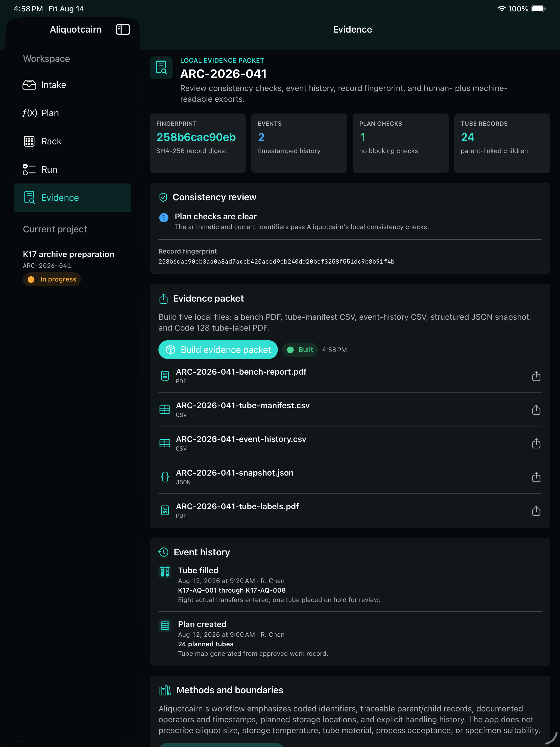This screenshot has height=747, width=560.
Task: Select the Plan Checks summary card
Action: 401,143
